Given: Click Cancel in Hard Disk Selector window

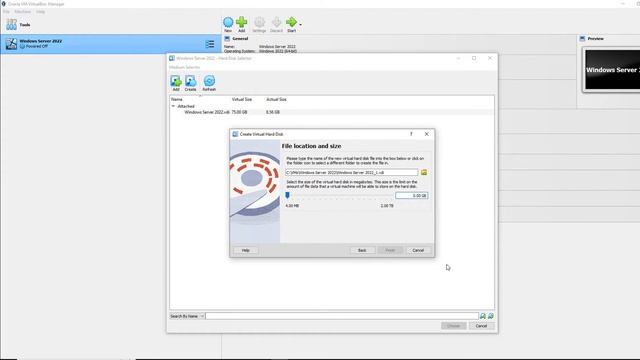Looking at the screenshot, I should (x=481, y=326).
